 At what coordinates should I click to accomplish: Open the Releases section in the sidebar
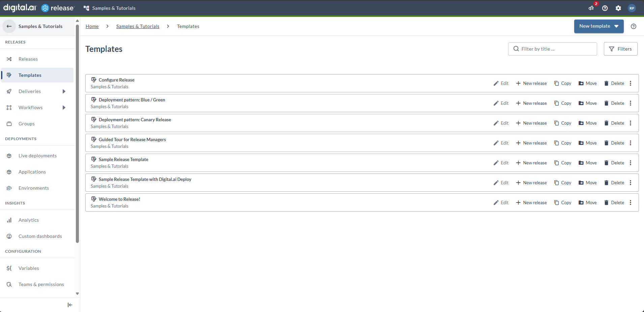point(28,59)
